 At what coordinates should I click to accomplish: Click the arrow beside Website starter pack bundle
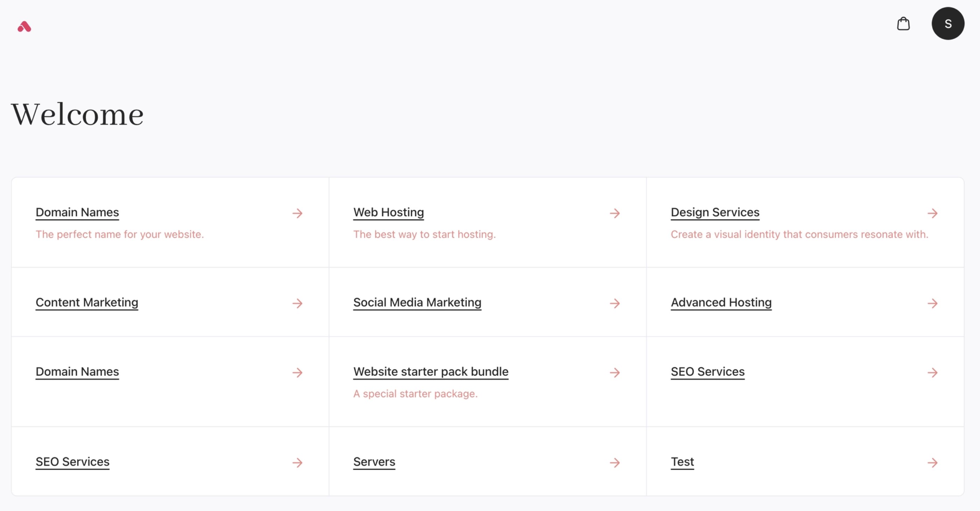pos(615,372)
